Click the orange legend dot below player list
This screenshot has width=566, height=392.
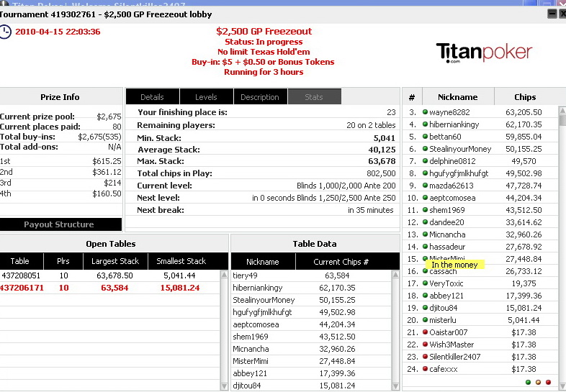pos(538,382)
